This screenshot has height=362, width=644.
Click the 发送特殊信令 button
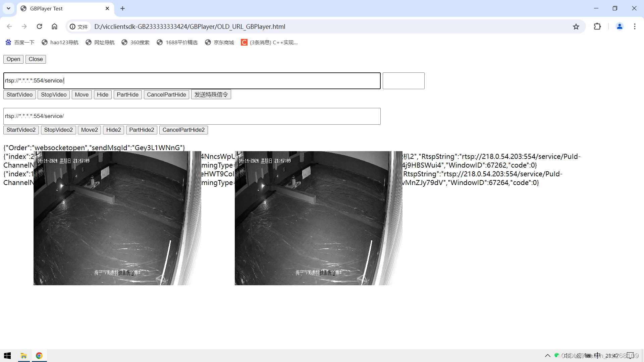click(x=211, y=95)
